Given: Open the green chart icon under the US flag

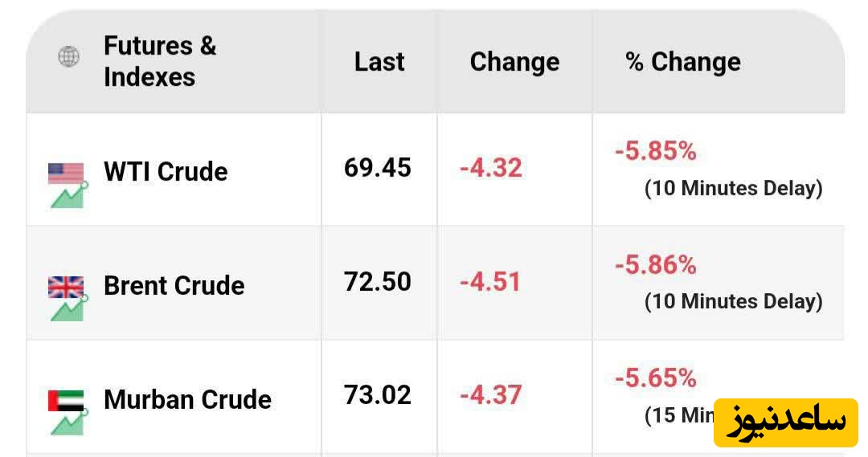Looking at the screenshot, I should [68, 195].
